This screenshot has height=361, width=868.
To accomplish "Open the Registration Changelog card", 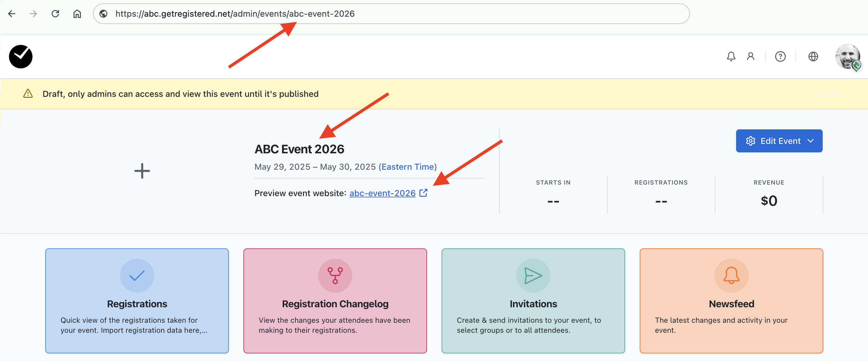I will tap(335, 300).
